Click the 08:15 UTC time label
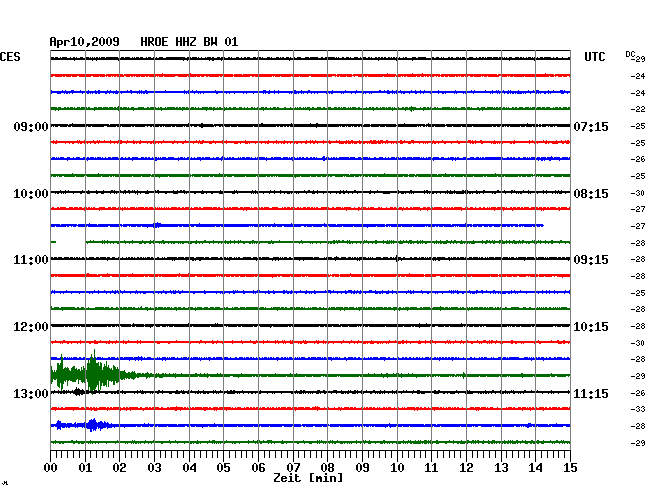 pos(591,194)
